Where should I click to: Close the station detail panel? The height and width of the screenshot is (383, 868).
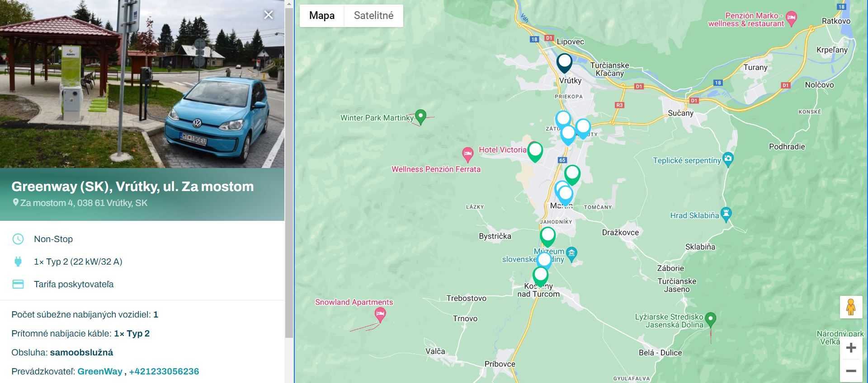pyautogui.click(x=269, y=15)
